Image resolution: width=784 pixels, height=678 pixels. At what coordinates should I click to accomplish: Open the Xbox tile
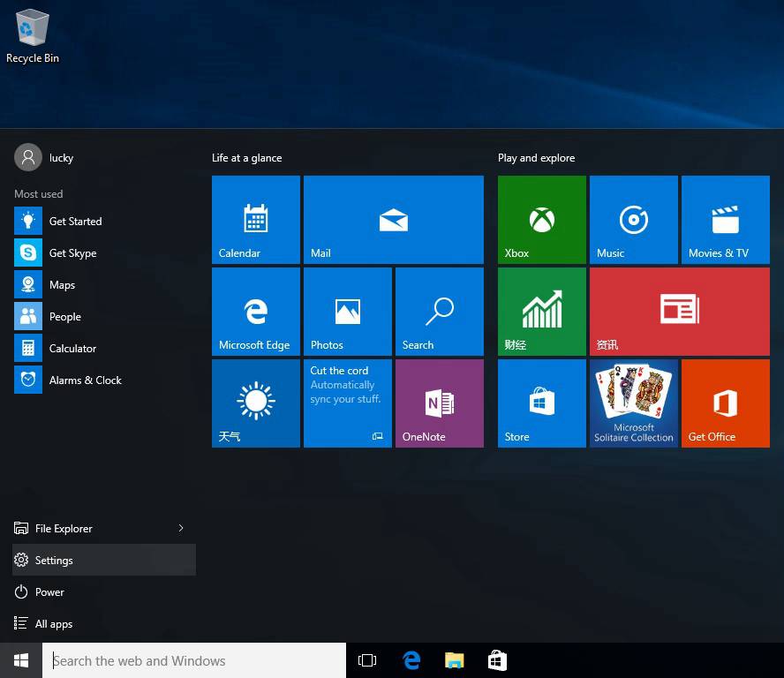coord(541,219)
